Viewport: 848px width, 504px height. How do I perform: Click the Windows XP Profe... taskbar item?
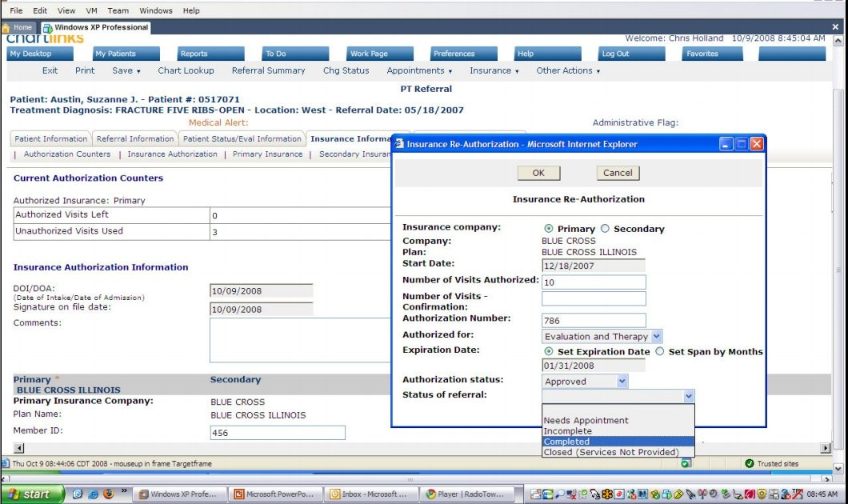click(x=180, y=494)
